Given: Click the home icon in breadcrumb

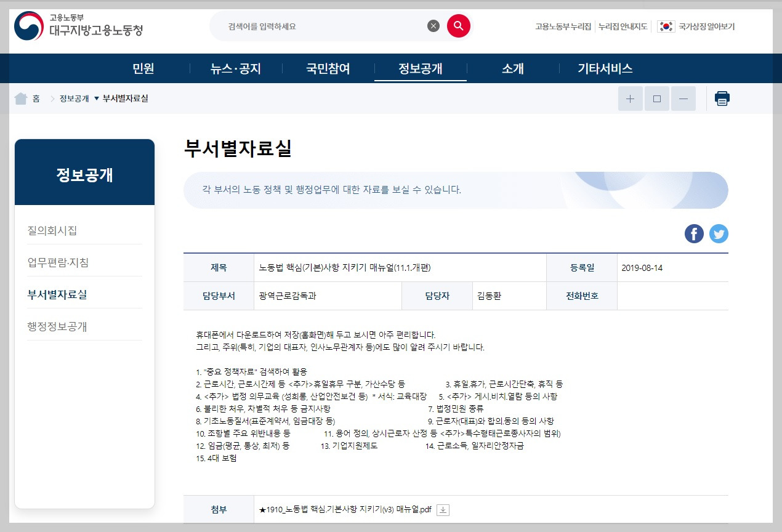Looking at the screenshot, I should (21, 99).
